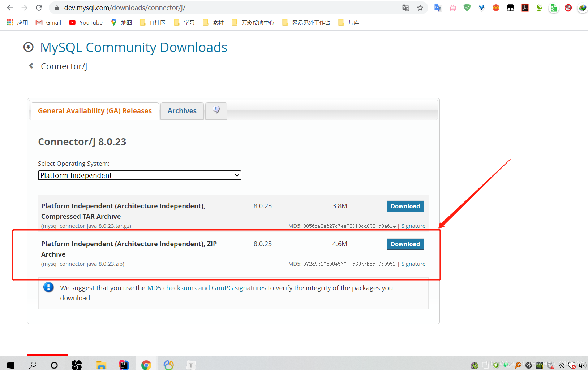Open the black pinwheel app on taskbar
Screen dimensions: 588x370
77,365
